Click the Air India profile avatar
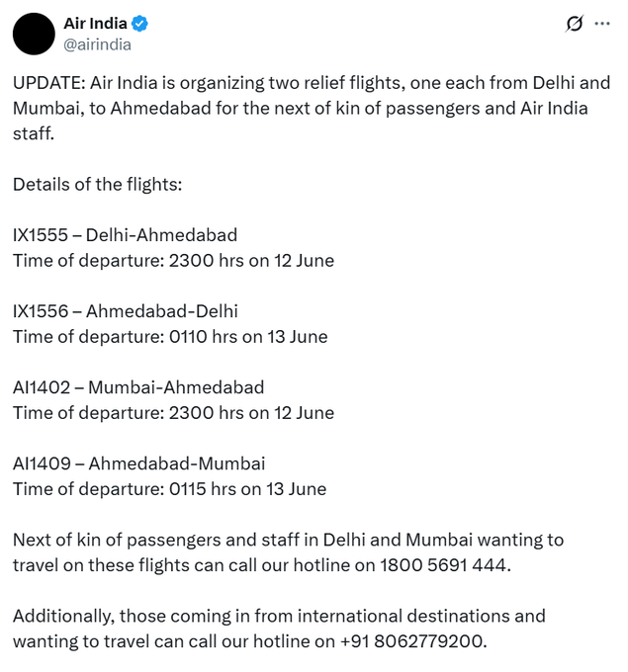The height and width of the screenshot is (672, 628). 34,34
